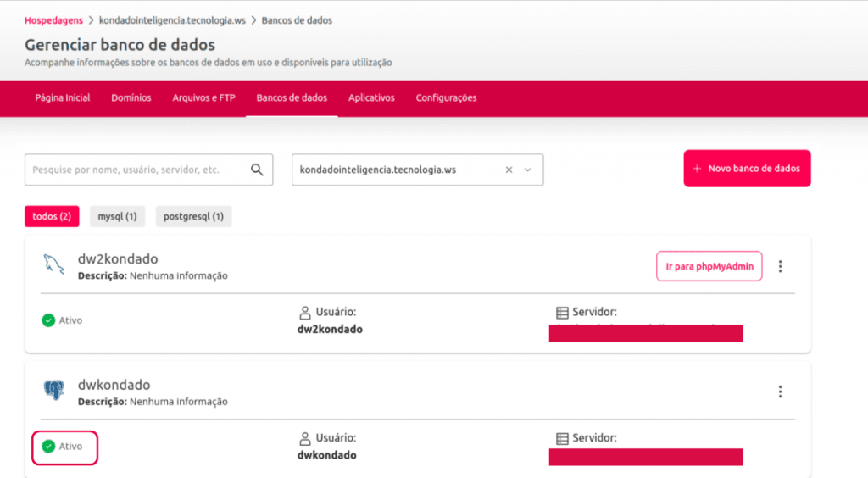This screenshot has width=868, height=478.
Task: Click green Ativo check icon for dwkondado
Action: click(x=48, y=446)
